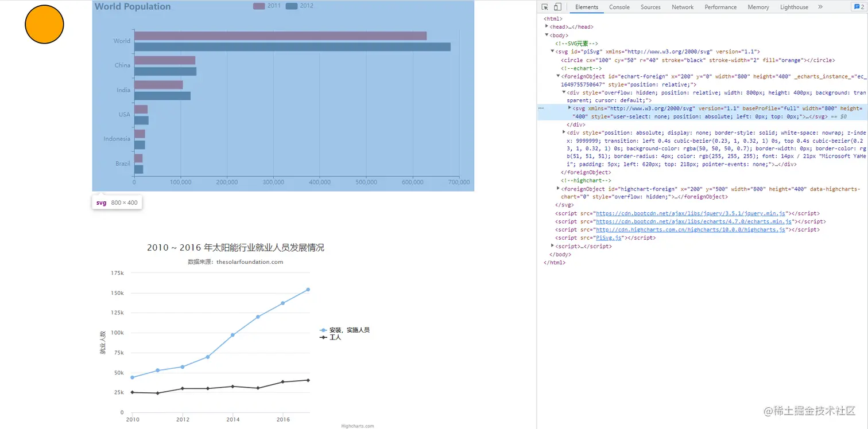Image resolution: width=868 pixels, height=429 pixels.
Task: Click the last blue data point above 150k
Action: pos(308,290)
